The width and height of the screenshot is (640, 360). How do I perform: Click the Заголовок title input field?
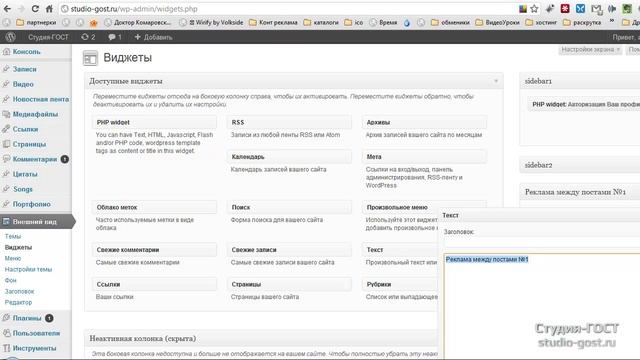542,243
